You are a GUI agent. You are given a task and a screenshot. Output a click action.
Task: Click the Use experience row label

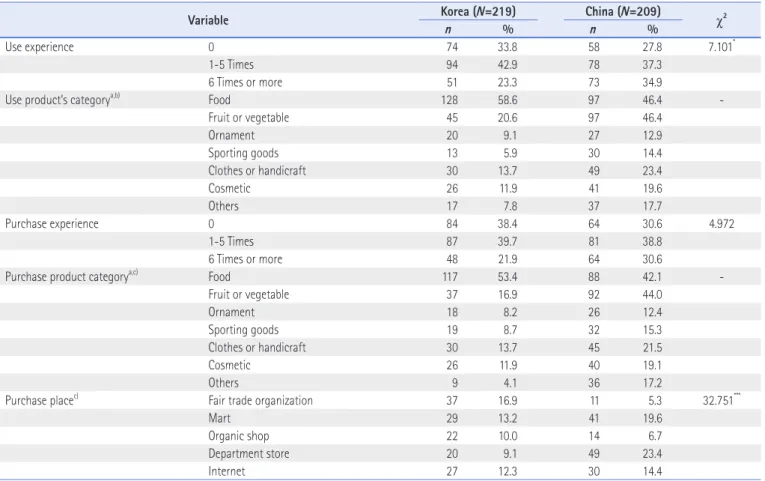point(40,47)
